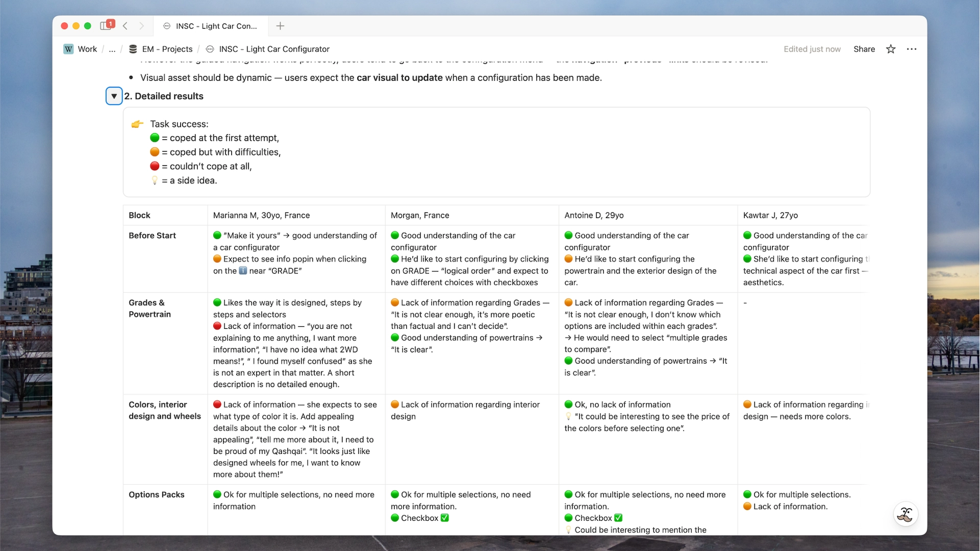Click the Work workspace icon

tap(69, 49)
